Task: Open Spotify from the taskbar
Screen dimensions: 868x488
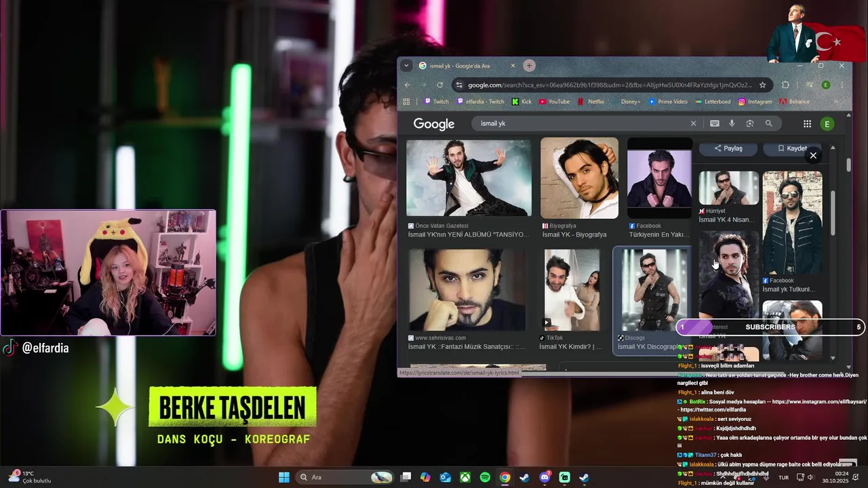Action: pyautogui.click(x=485, y=477)
